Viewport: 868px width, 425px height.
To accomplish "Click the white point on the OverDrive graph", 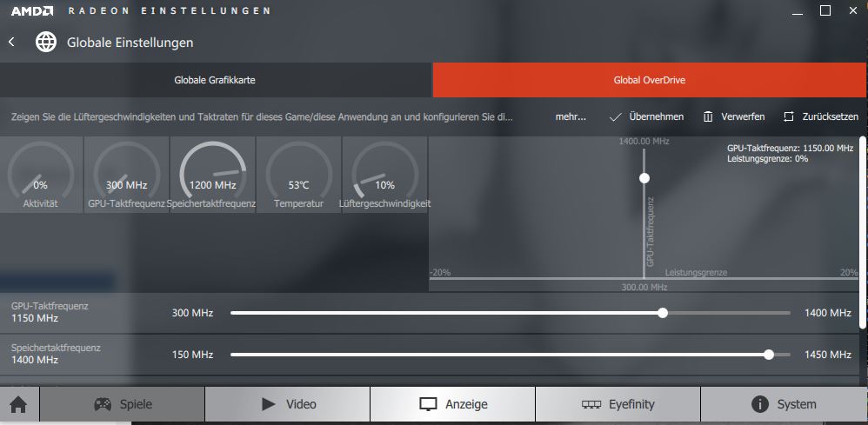I will (x=644, y=178).
